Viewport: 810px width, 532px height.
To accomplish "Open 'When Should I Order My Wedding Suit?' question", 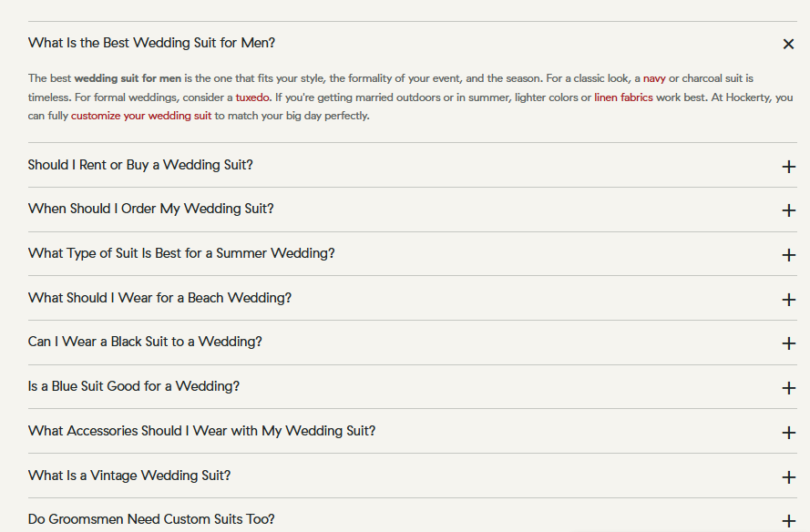I will click(151, 209).
